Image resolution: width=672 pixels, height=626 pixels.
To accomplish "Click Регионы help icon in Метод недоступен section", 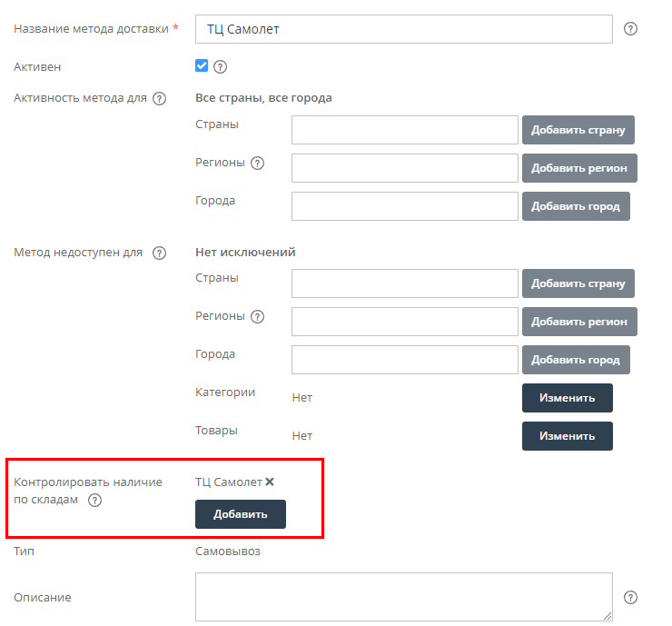I will coord(257,317).
